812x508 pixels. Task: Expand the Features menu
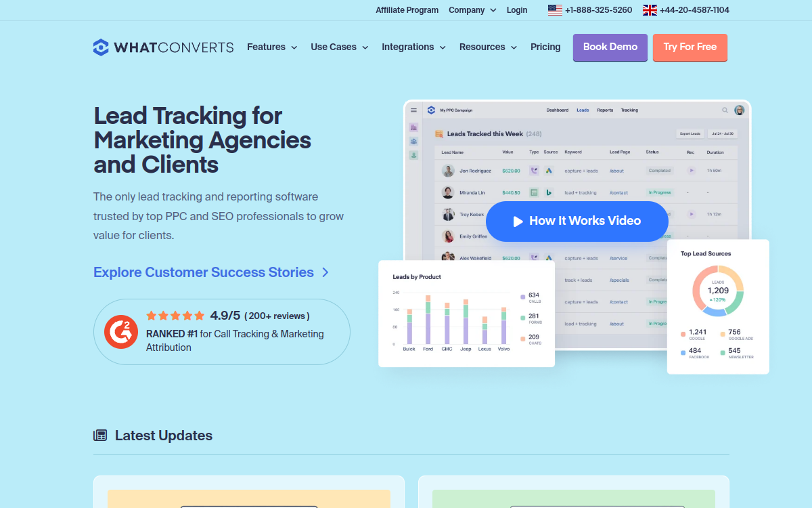[x=272, y=47]
